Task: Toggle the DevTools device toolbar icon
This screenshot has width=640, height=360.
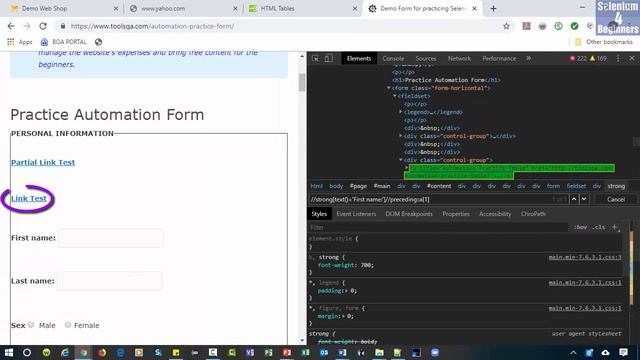Action: (x=328, y=58)
